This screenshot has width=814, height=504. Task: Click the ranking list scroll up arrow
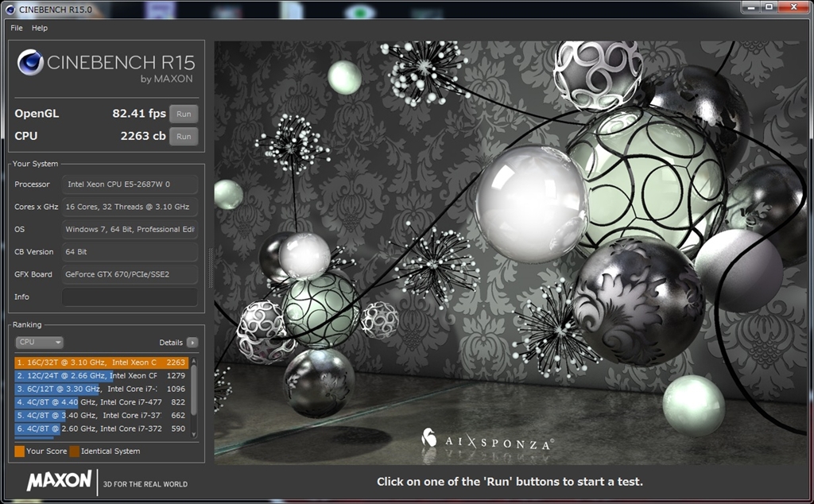tap(194, 360)
